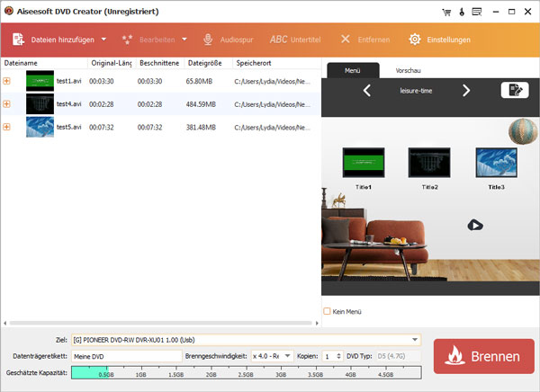Screen dimensions: 540x392
Task: Click the Einstellungen label
Action: (449, 40)
